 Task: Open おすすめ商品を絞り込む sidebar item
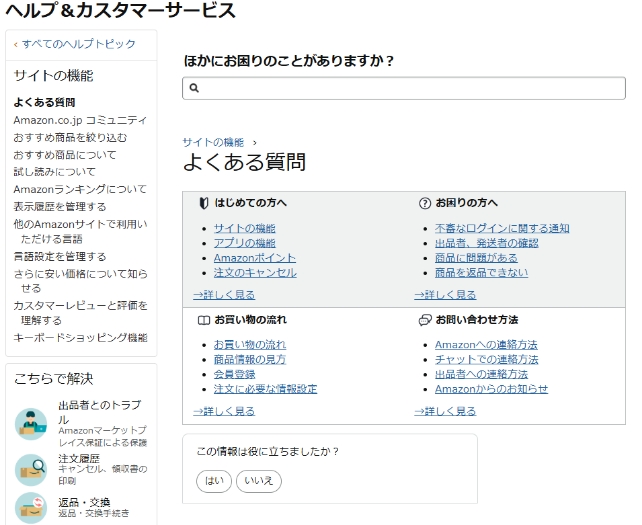tap(70, 138)
